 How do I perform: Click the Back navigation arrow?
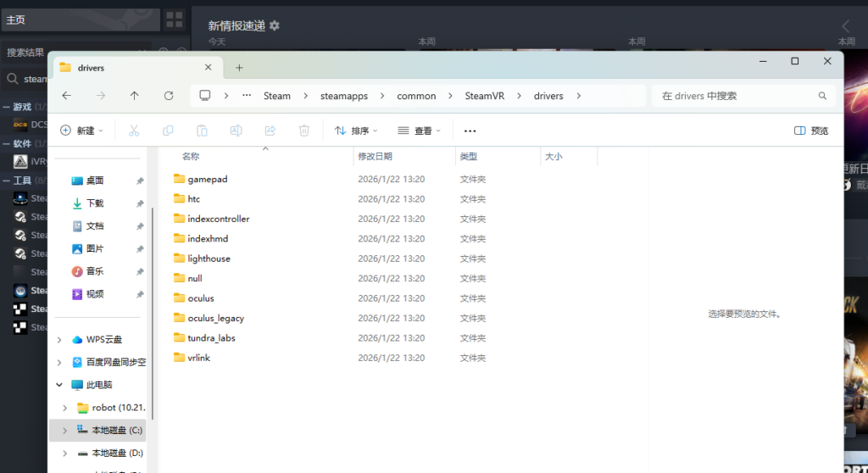click(67, 96)
